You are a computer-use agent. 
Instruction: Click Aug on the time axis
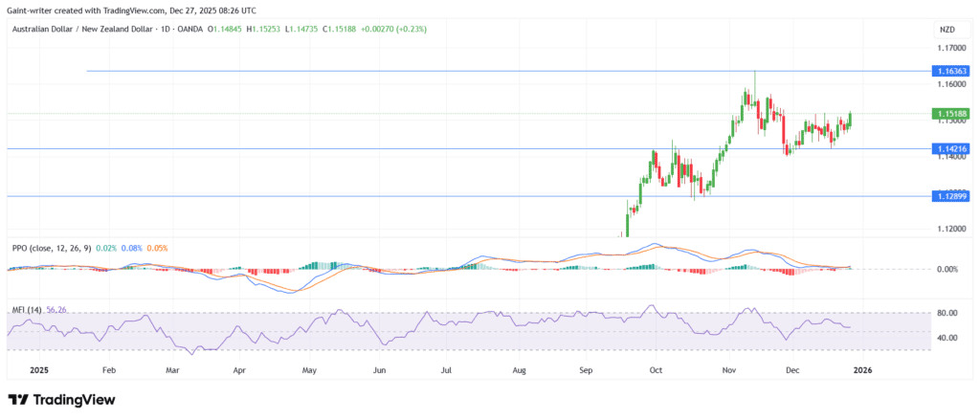(x=519, y=370)
